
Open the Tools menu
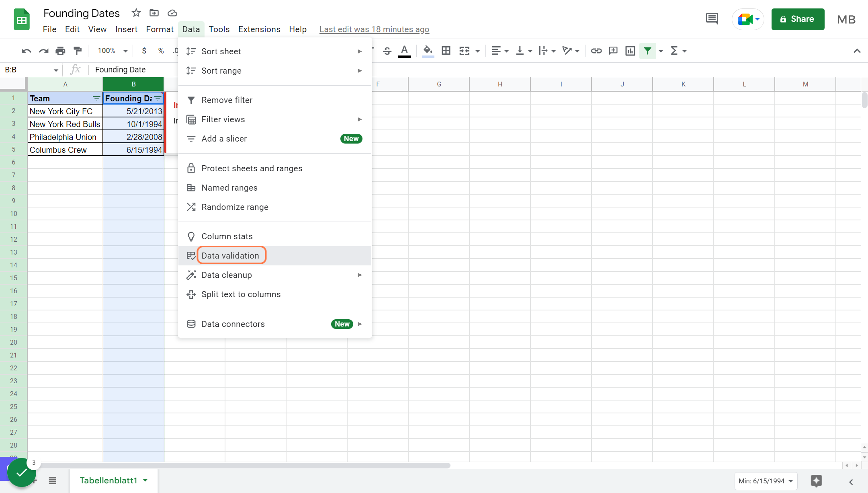coord(219,29)
